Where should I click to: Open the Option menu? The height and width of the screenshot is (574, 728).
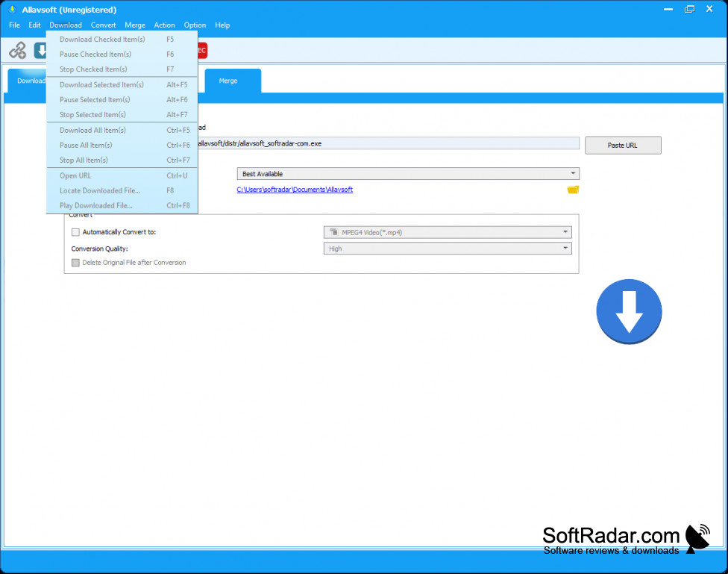point(195,25)
